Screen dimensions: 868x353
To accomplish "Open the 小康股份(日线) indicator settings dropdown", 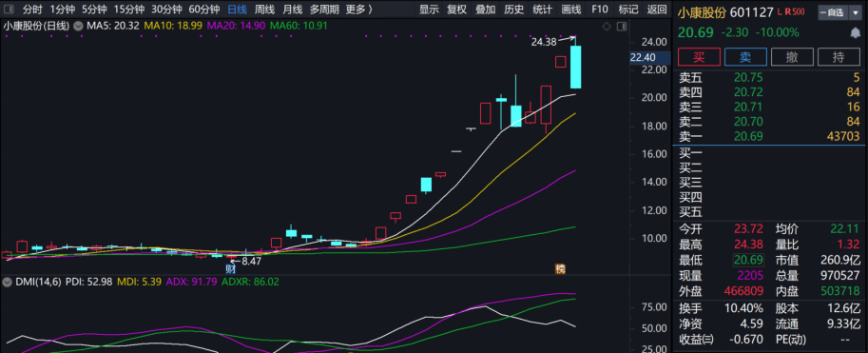I will tap(77, 26).
